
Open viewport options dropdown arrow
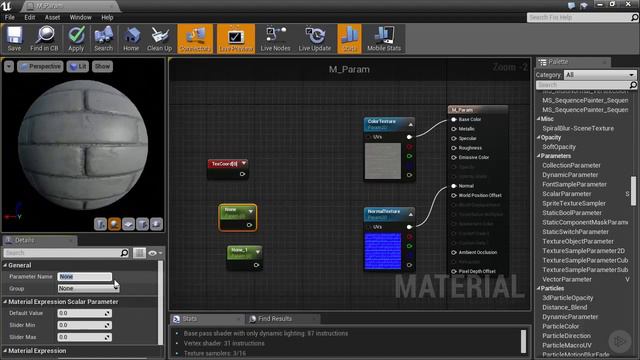(9, 67)
